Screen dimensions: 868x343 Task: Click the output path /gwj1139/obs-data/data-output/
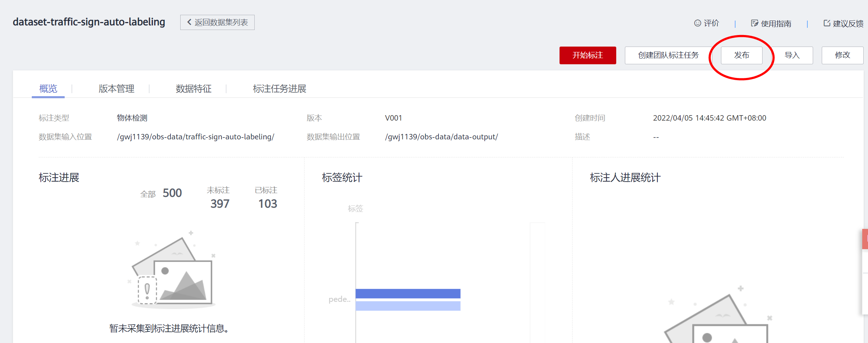coord(441,137)
